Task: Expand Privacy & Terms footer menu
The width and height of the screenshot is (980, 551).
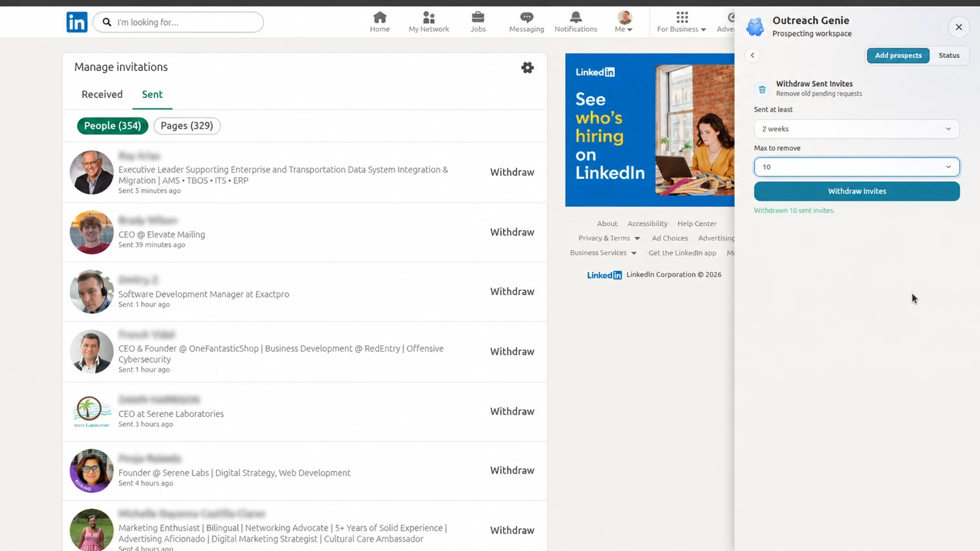Action: (609, 238)
